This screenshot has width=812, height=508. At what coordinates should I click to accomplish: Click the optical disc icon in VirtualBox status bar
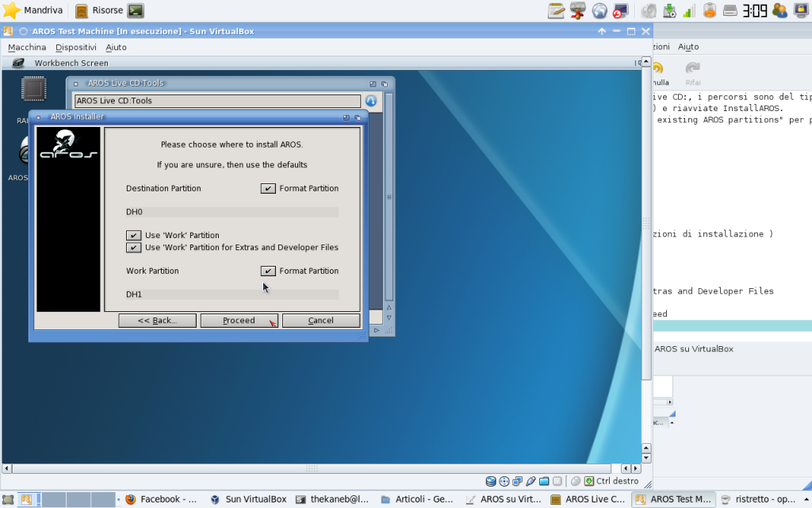tap(504, 481)
